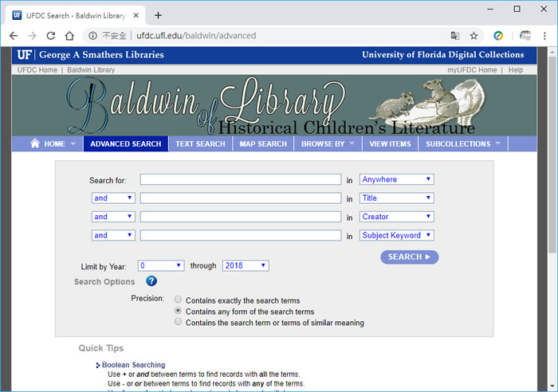
Task: Click the 'Precision:' label
Action: pyautogui.click(x=147, y=298)
